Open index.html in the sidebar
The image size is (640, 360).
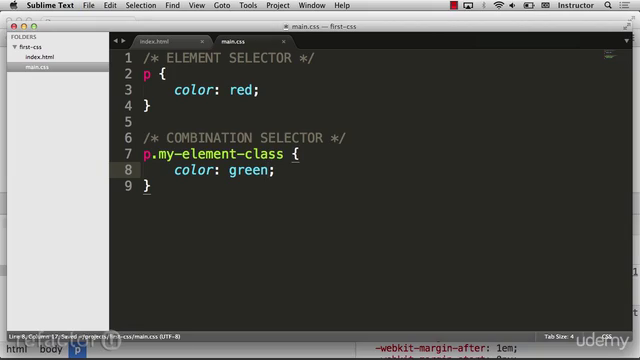point(40,57)
